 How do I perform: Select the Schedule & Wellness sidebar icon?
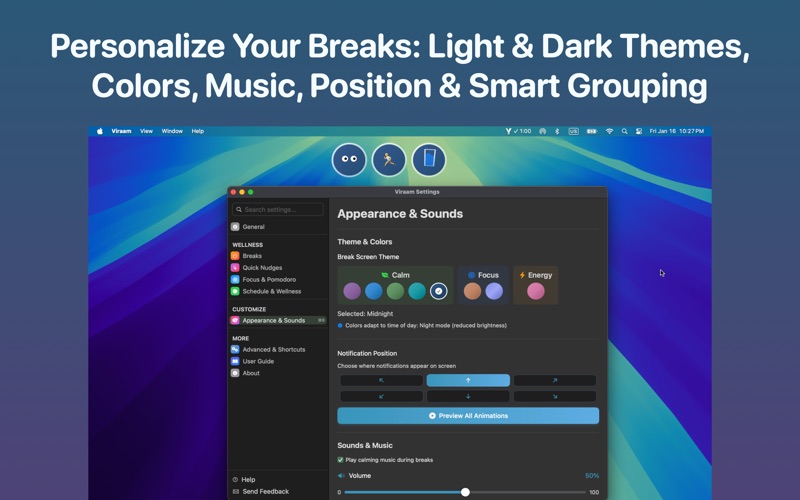(x=235, y=291)
